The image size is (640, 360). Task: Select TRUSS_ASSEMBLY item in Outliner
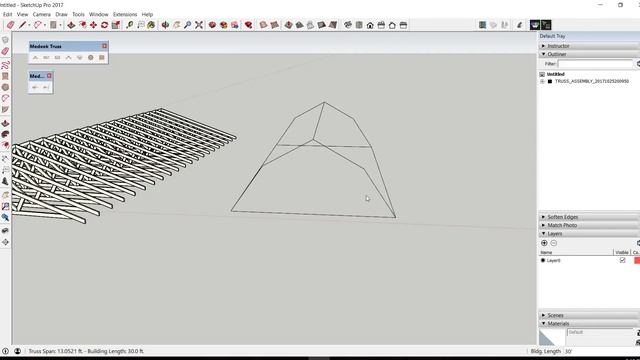pos(591,82)
